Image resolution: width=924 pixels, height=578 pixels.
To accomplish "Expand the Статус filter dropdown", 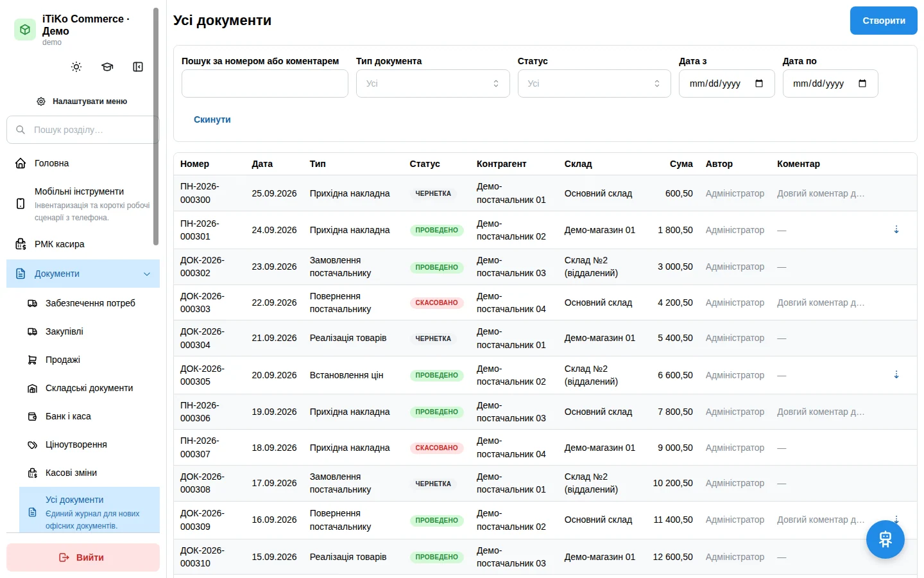I will point(594,83).
